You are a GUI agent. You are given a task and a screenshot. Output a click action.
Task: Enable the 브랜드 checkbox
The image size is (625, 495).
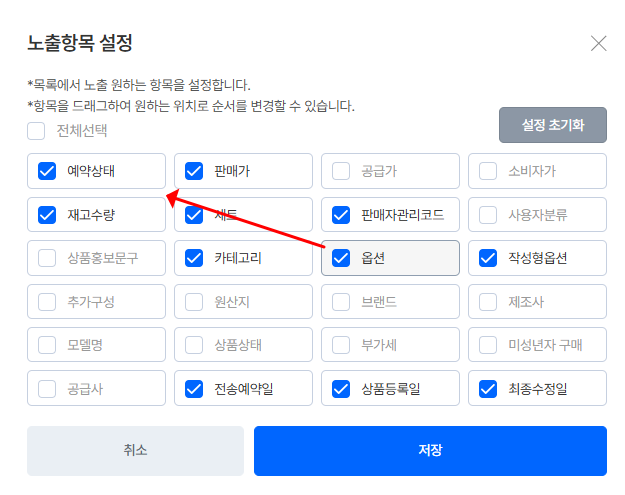click(341, 301)
